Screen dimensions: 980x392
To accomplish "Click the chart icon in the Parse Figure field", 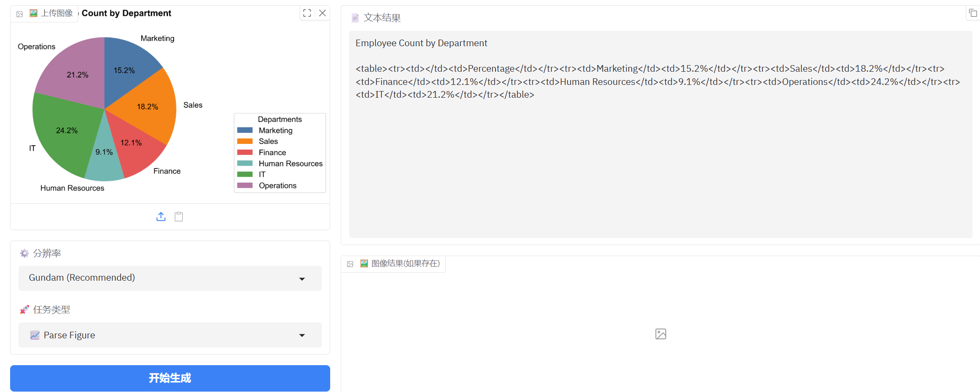I will pos(35,335).
